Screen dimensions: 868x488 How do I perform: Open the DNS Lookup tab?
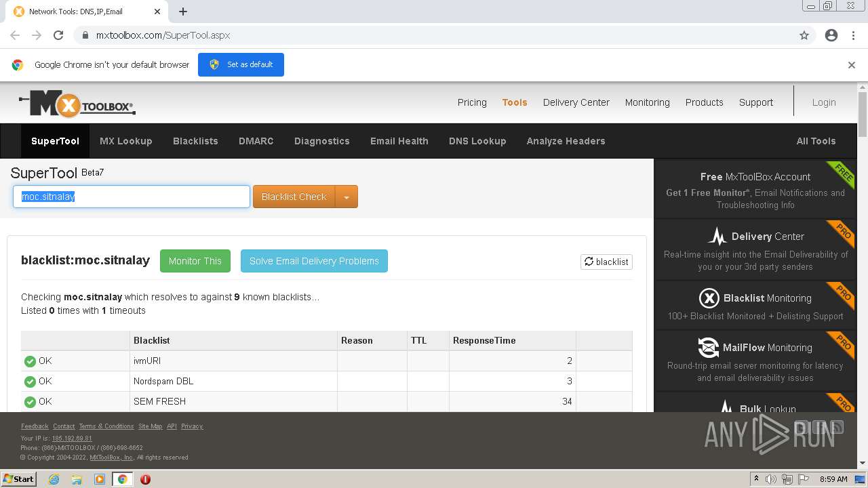(x=477, y=141)
